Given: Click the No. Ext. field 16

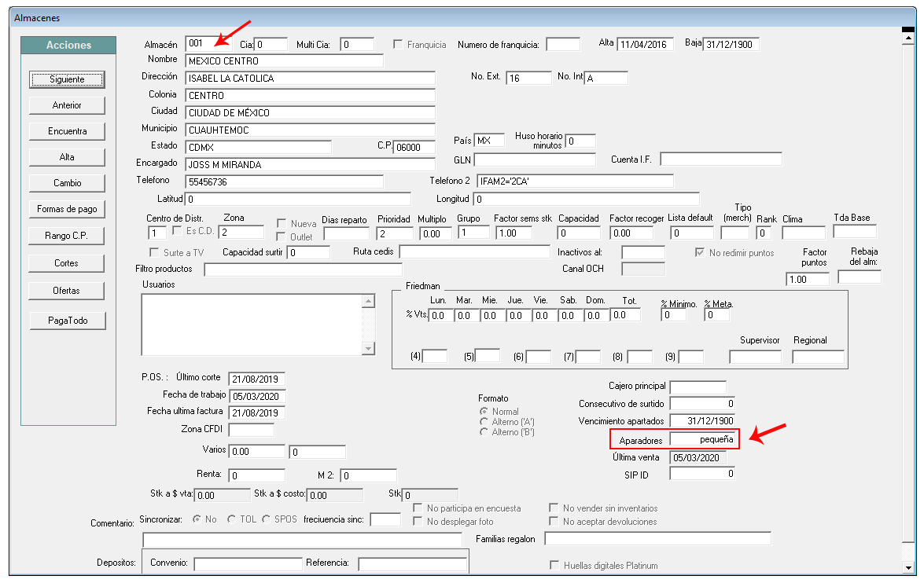Looking at the screenshot, I should [528, 78].
